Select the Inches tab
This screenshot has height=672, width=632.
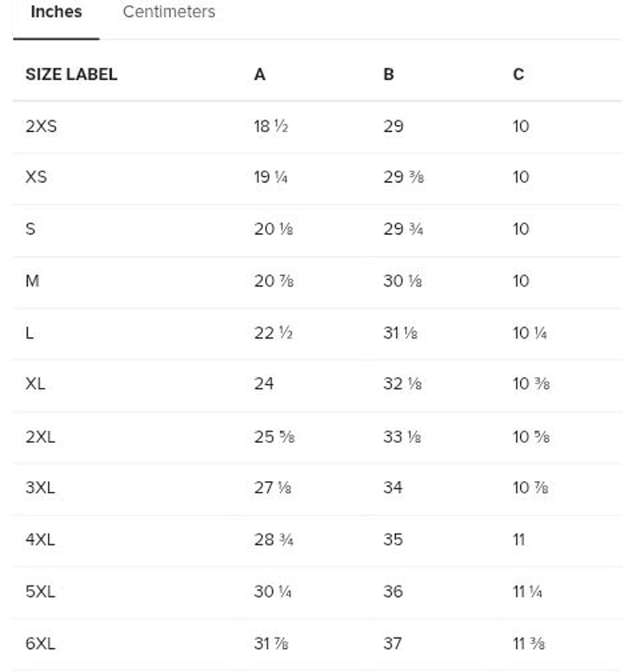pyautogui.click(x=56, y=12)
